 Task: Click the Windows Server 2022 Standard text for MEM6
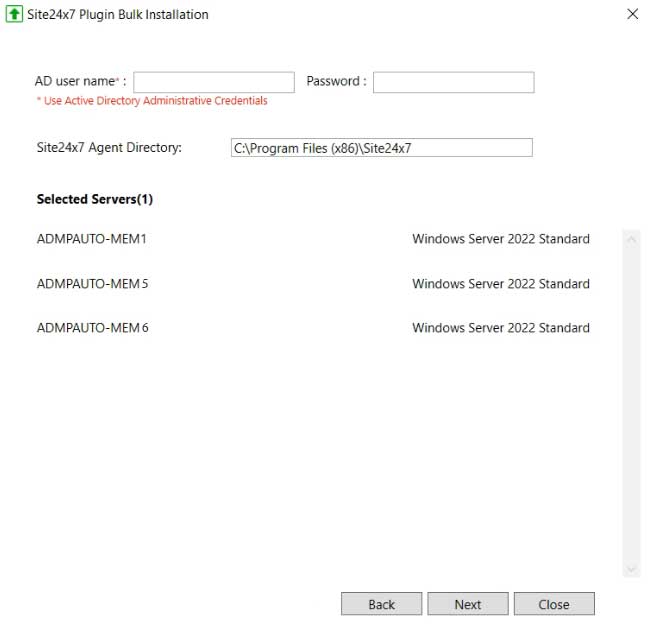[x=500, y=328]
